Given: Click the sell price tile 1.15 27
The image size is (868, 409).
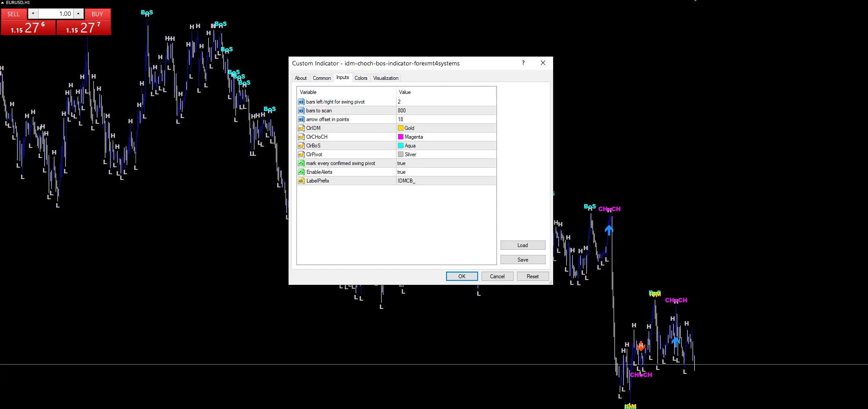Looking at the screenshot, I should pyautogui.click(x=28, y=28).
